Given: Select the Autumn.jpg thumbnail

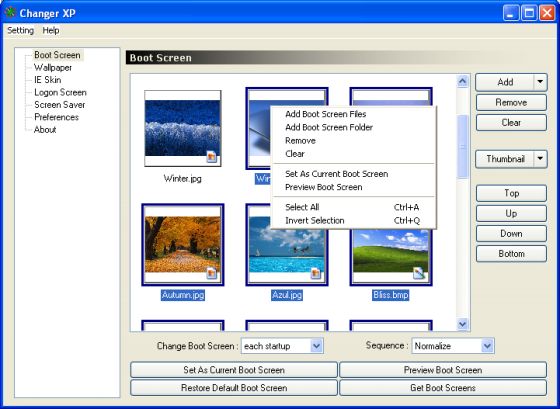Looking at the screenshot, I should [182, 245].
